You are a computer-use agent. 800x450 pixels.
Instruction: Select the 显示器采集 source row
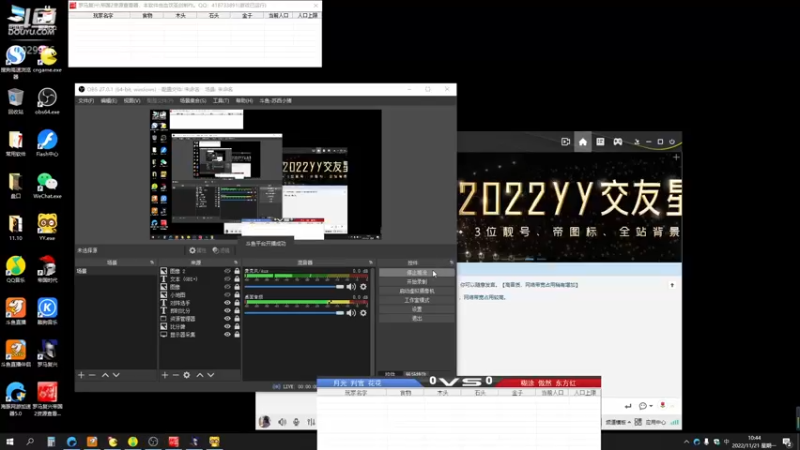click(199, 335)
